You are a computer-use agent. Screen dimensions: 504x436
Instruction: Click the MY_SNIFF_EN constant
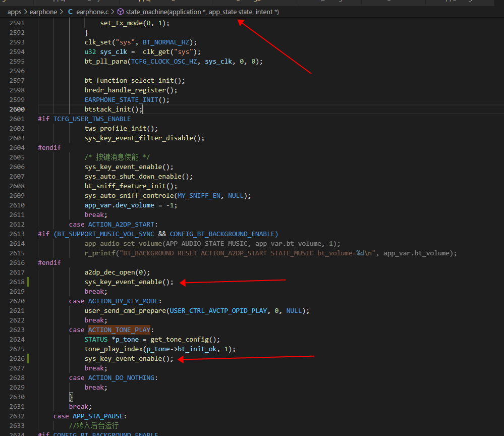(199, 195)
